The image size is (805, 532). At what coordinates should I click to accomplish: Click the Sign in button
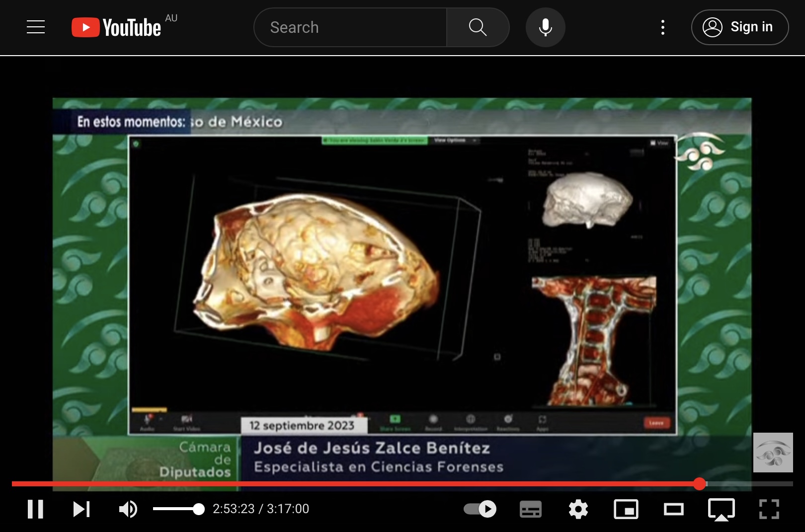coord(740,27)
